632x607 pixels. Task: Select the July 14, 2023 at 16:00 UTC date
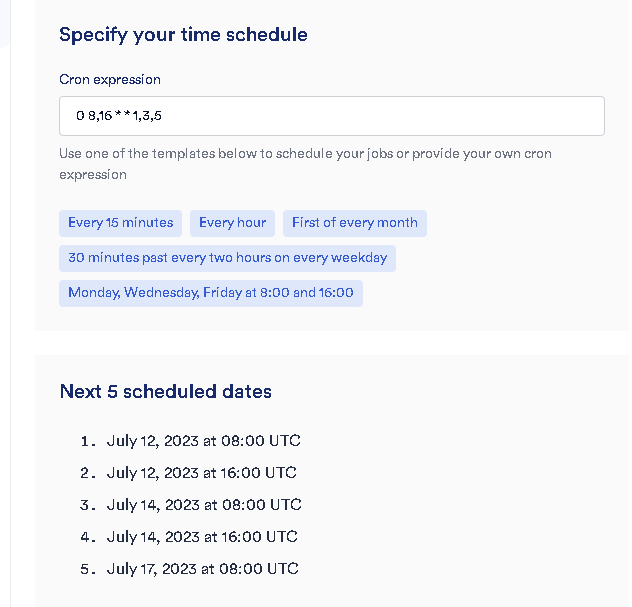click(x=201, y=537)
